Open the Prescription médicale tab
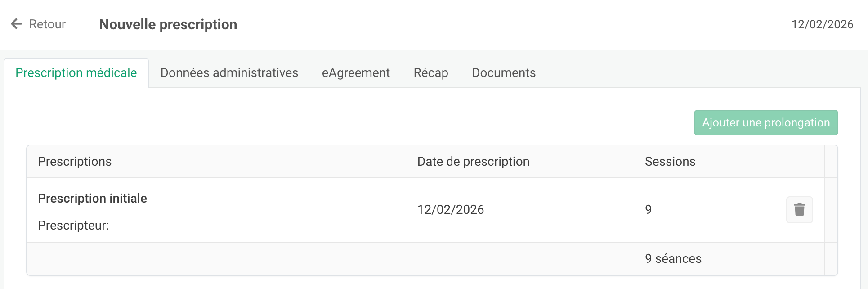The height and width of the screenshot is (289, 868). coord(76,73)
